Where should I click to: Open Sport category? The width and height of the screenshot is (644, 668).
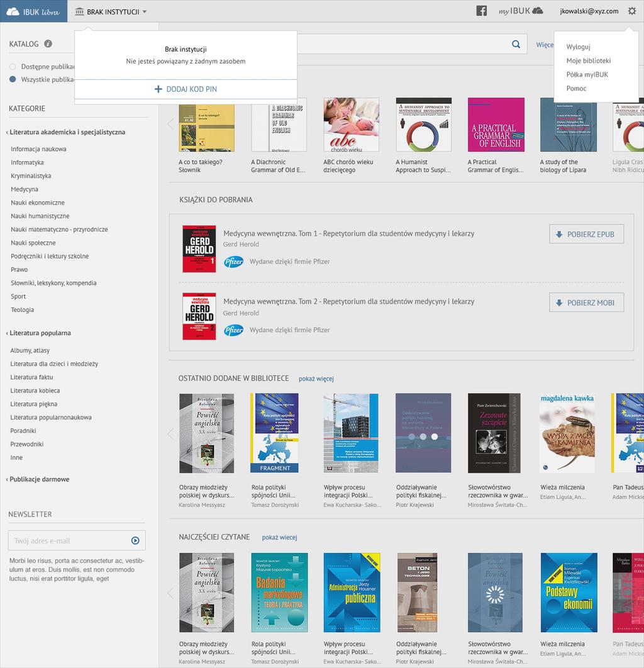[18, 296]
